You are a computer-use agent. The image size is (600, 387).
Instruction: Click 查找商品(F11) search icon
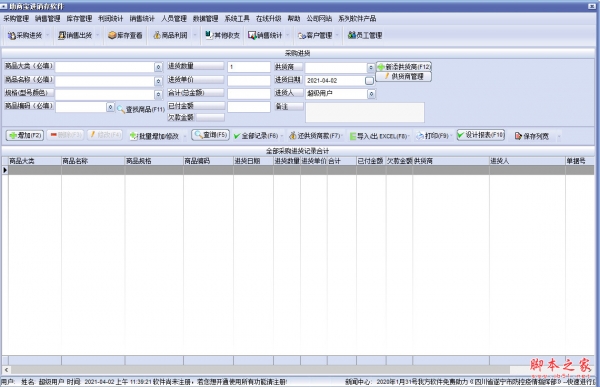pyautogui.click(x=121, y=109)
